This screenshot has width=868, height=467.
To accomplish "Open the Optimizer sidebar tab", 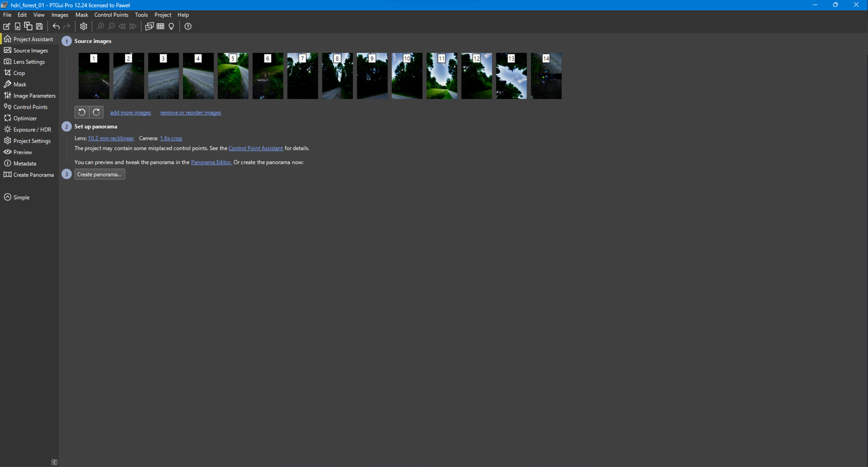I will pos(29,118).
